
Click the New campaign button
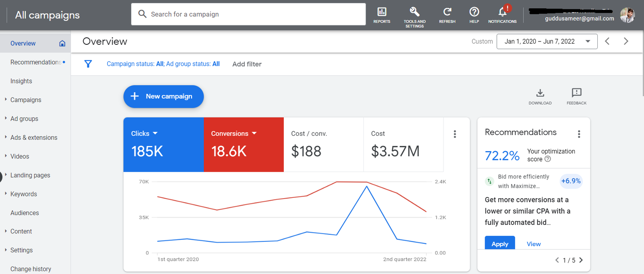163,96
